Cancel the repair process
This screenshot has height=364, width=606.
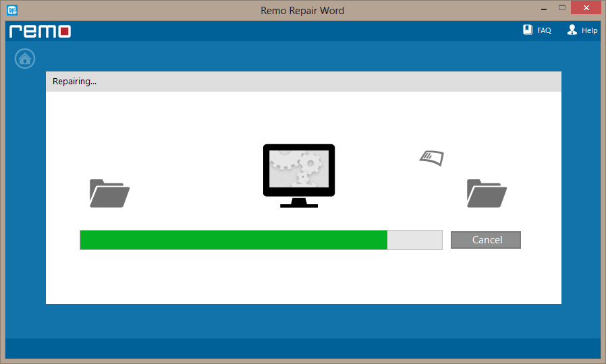(x=486, y=240)
